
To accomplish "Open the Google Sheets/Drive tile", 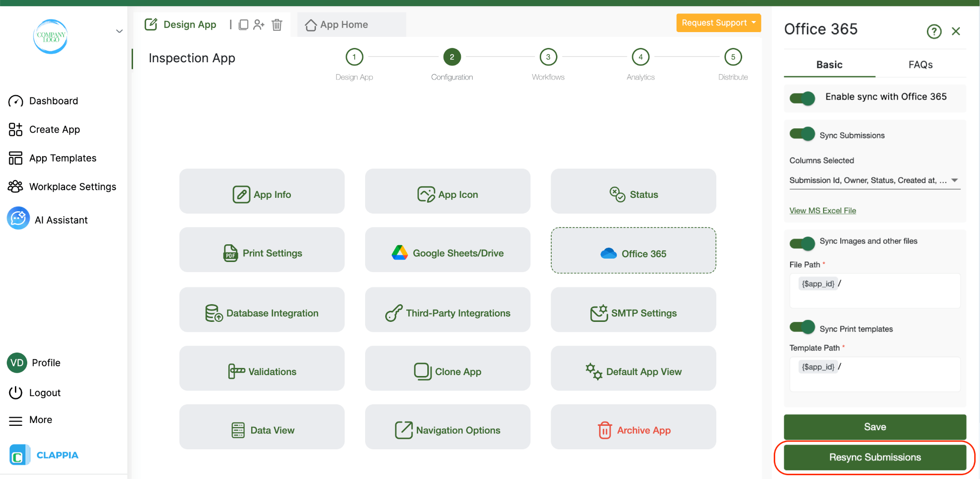I will tap(447, 250).
